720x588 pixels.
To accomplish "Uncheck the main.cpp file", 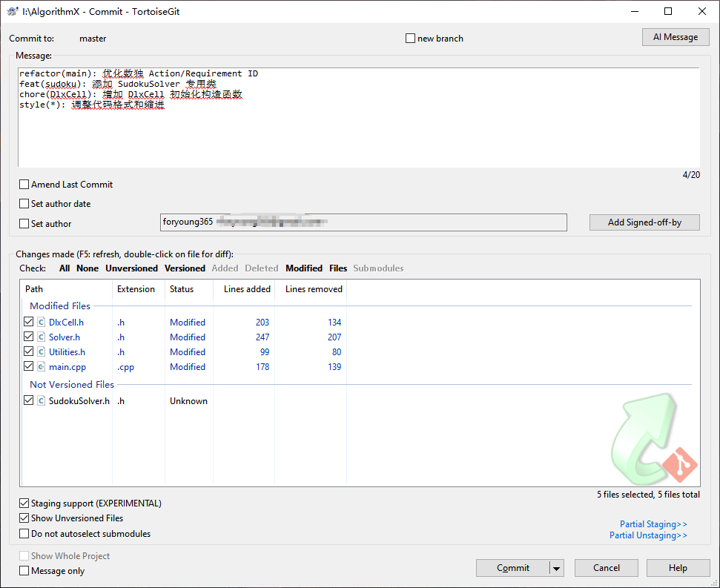I will (x=28, y=366).
